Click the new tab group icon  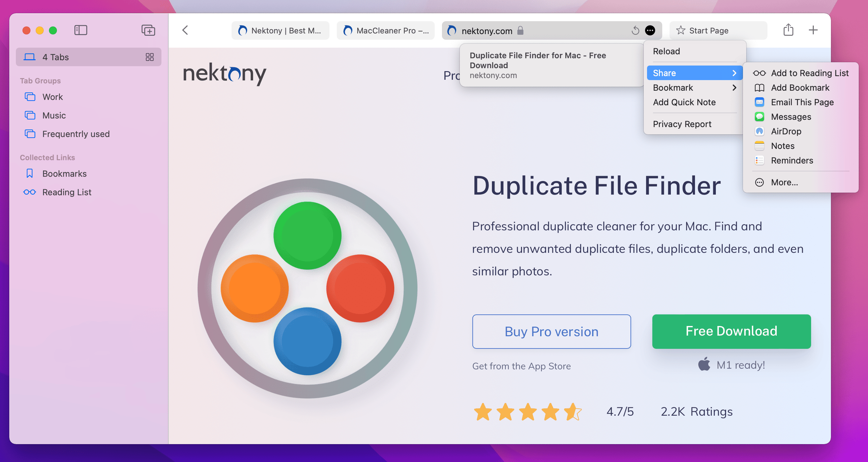point(148,30)
